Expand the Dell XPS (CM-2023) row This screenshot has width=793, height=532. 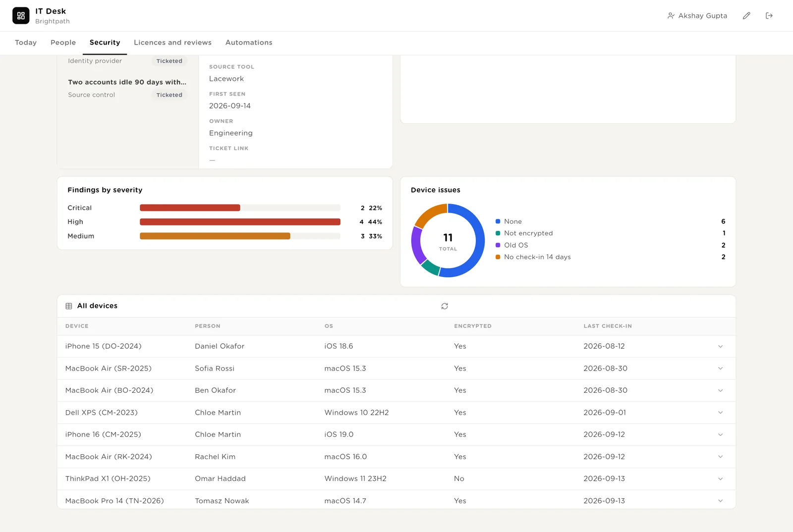click(720, 413)
